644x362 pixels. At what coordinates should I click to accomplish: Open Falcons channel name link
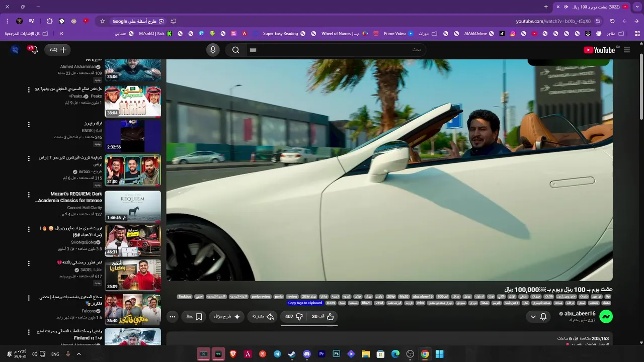(89, 311)
